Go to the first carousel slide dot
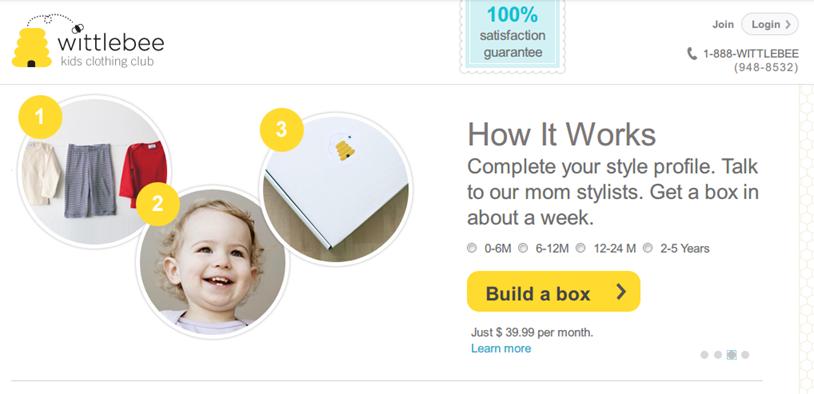The height and width of the screenshot is (394, 814). [704, 355]
